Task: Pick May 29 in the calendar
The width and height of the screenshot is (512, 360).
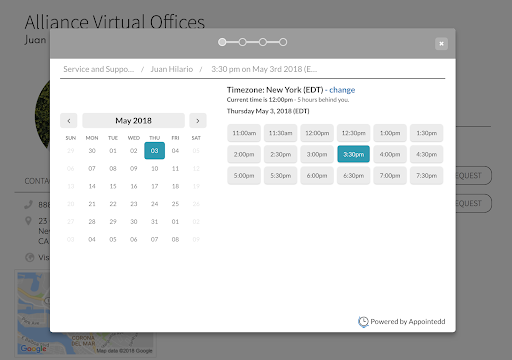Action: coord(113,222)
